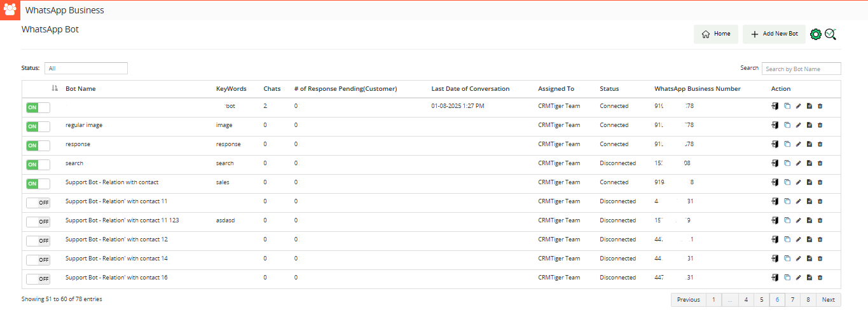Go to pagination page 1
Viewport: 868px width, 317px height.
tap(713, 300)
